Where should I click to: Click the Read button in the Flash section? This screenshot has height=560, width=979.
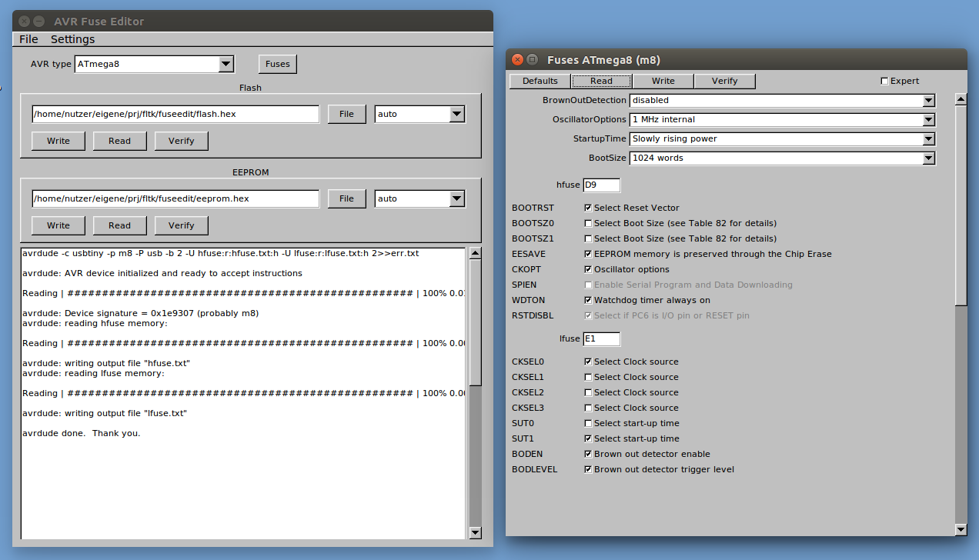coord(120,141)
